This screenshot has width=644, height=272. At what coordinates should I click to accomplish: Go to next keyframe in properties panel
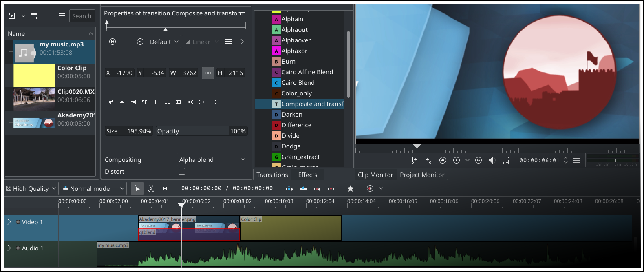tap(140, 42)
